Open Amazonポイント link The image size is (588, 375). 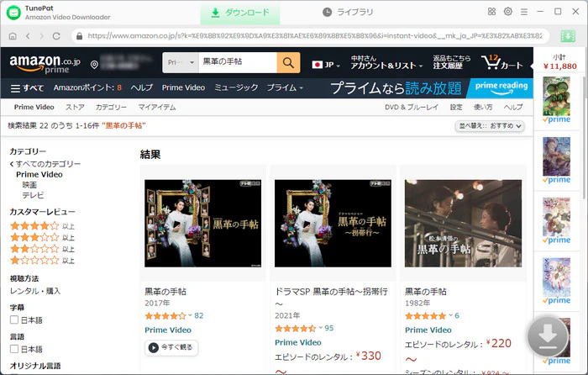click(87, 87)
